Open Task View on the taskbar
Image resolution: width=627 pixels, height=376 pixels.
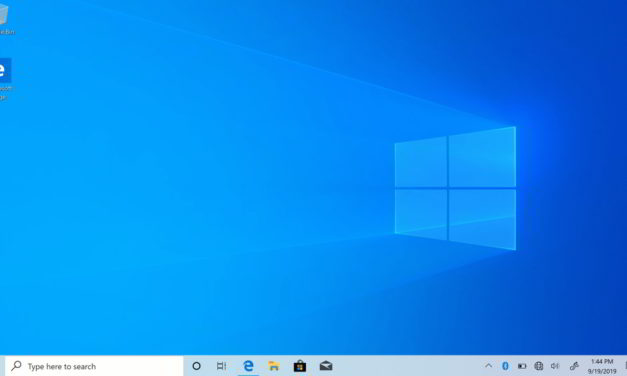[221, 366]
